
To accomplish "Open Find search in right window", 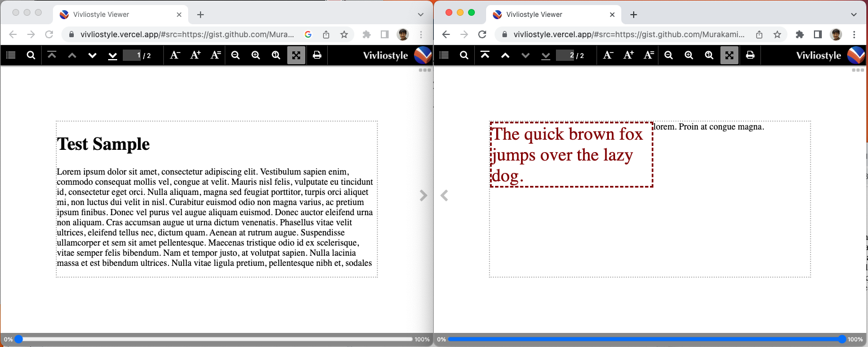I will 464,55.
